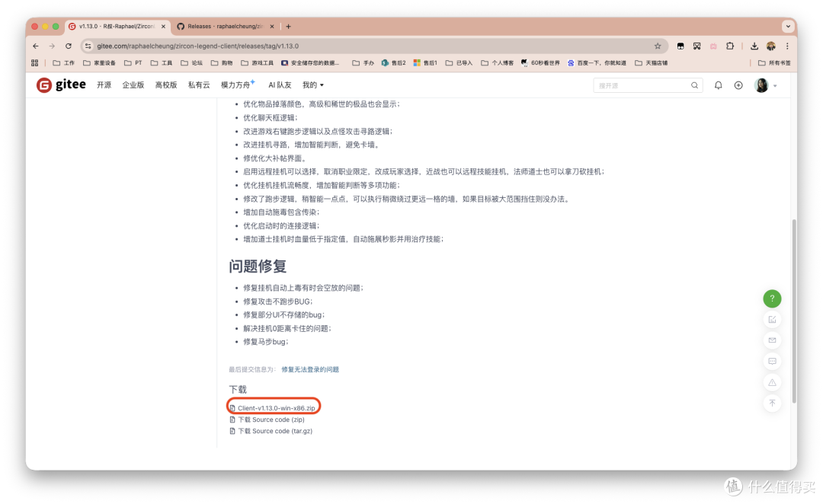The image size is (823, 504).
Task: Open site information icon in address bar
Action: pyautogui.click(x=88, y=46)
